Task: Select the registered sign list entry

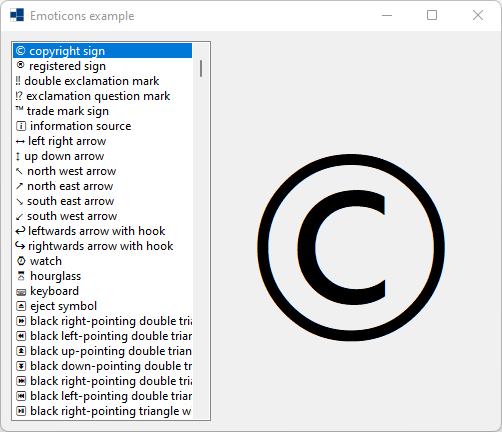Action: click(x=102, y=66)
